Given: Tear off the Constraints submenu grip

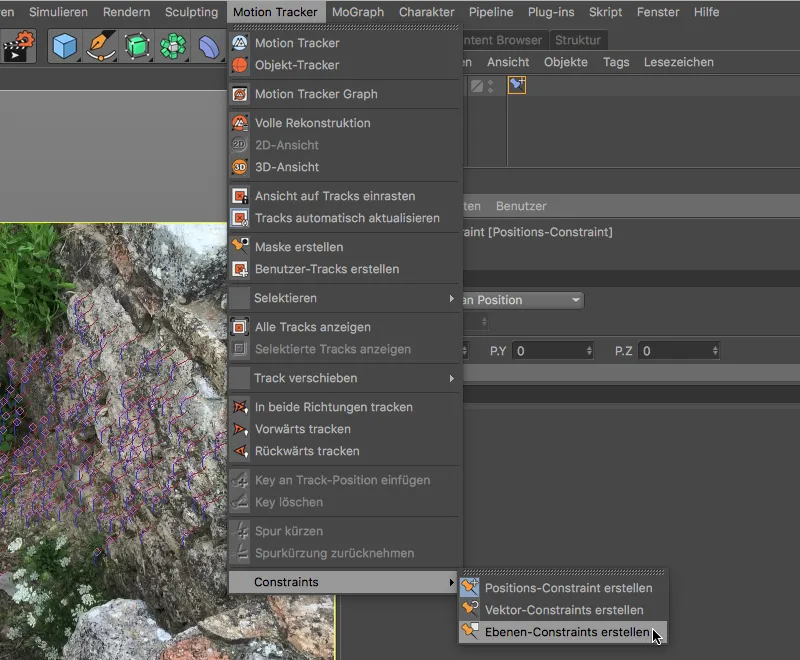Looking at the screenshot, I should [x=563, y=572].
